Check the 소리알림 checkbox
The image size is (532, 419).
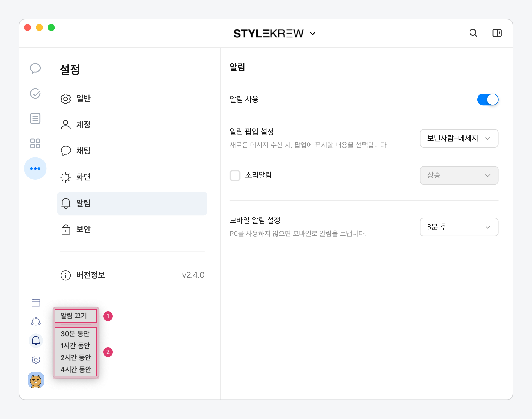tap(235, 176)
